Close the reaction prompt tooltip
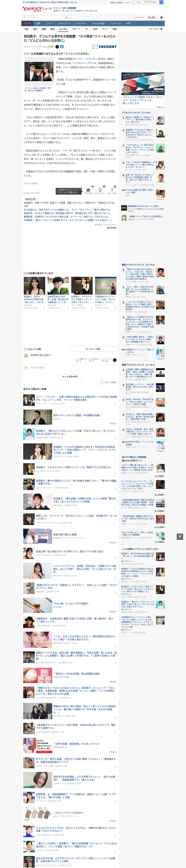Image resolution: width=186 pixels, height=868 pixels. point(81,189)
